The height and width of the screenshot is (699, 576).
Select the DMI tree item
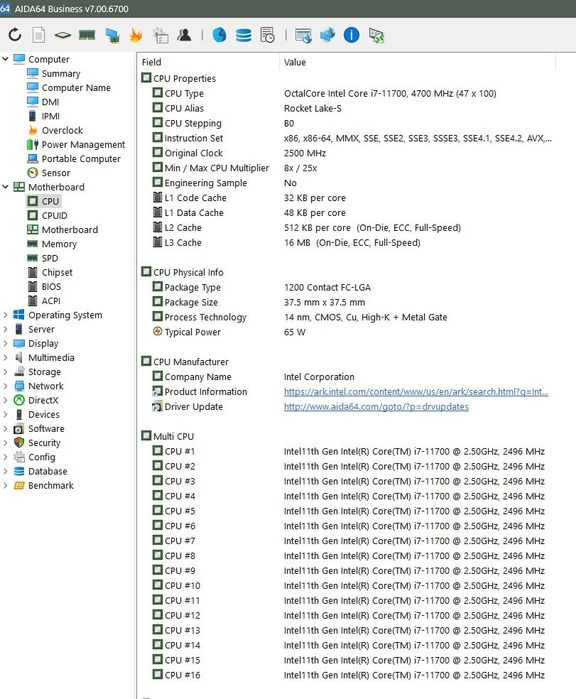[x=43, y=102]
